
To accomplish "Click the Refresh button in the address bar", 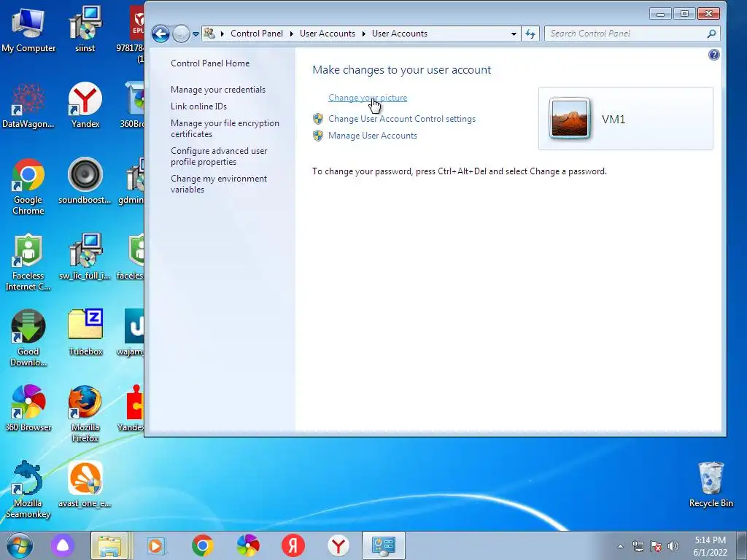I will (530, 34).
